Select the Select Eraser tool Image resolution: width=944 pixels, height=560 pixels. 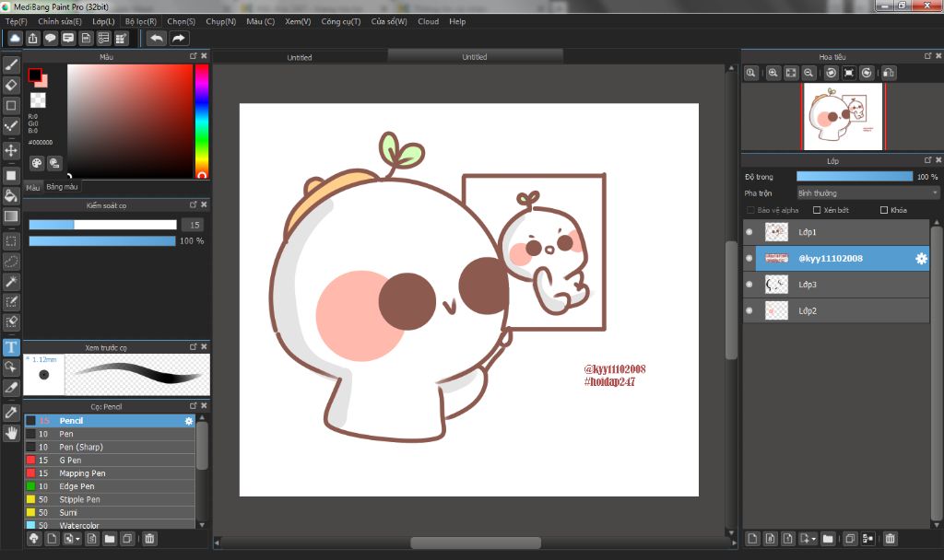click(x=11, y=321)
